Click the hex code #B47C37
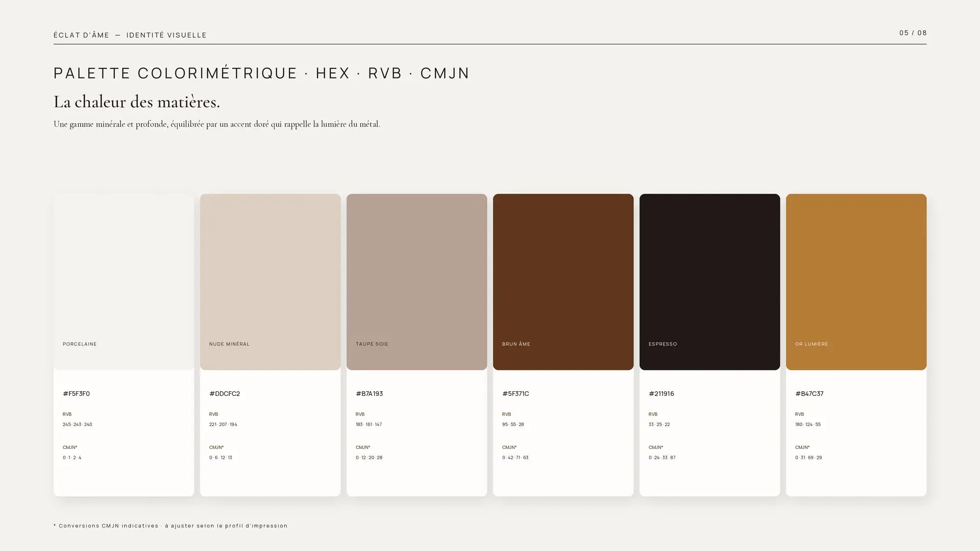 pos(809,394)
